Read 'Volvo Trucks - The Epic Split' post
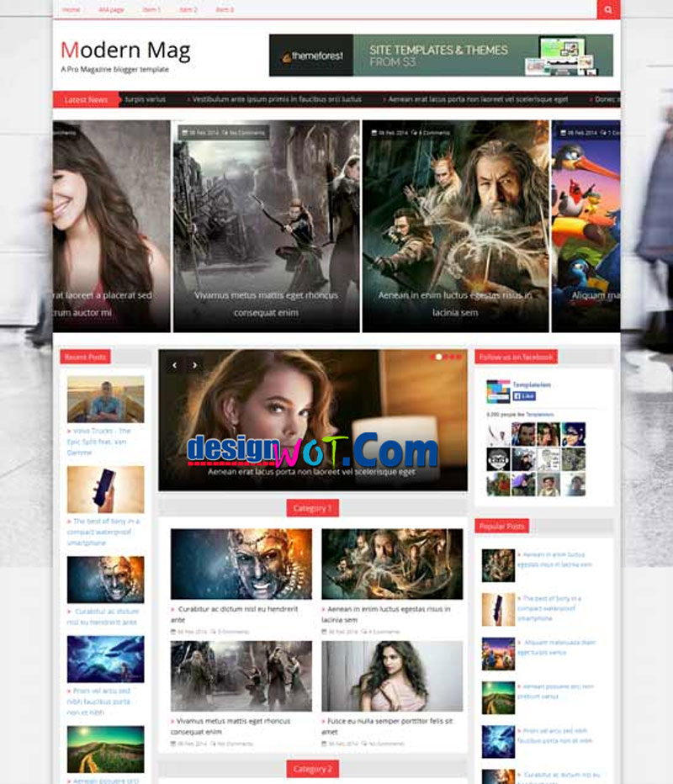The width and height of the screenshot is (673, 784). pyautogui.click(x=98, y=442)
